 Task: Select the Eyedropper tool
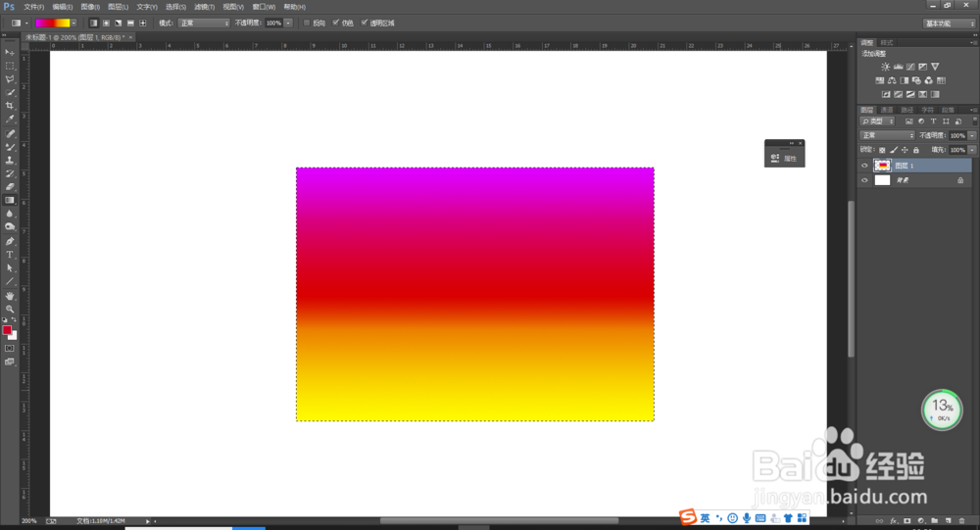coord(10,119)
